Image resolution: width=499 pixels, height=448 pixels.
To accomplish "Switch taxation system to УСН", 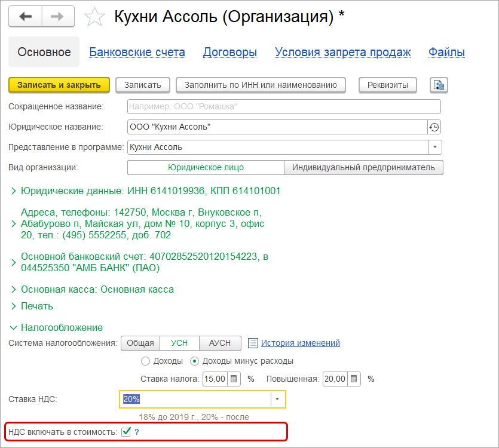I will tap(179, 343).
